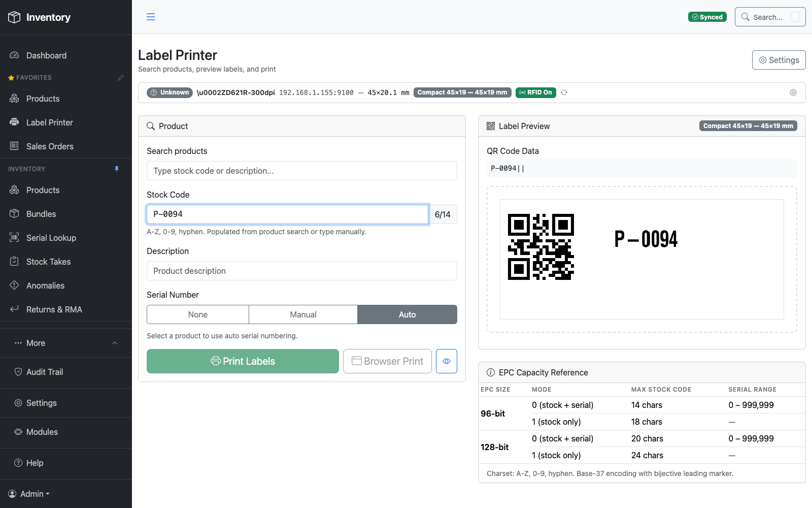Select Auto serial number option
812x508 pixels.
pyautogui.click(x=407, y=314)
